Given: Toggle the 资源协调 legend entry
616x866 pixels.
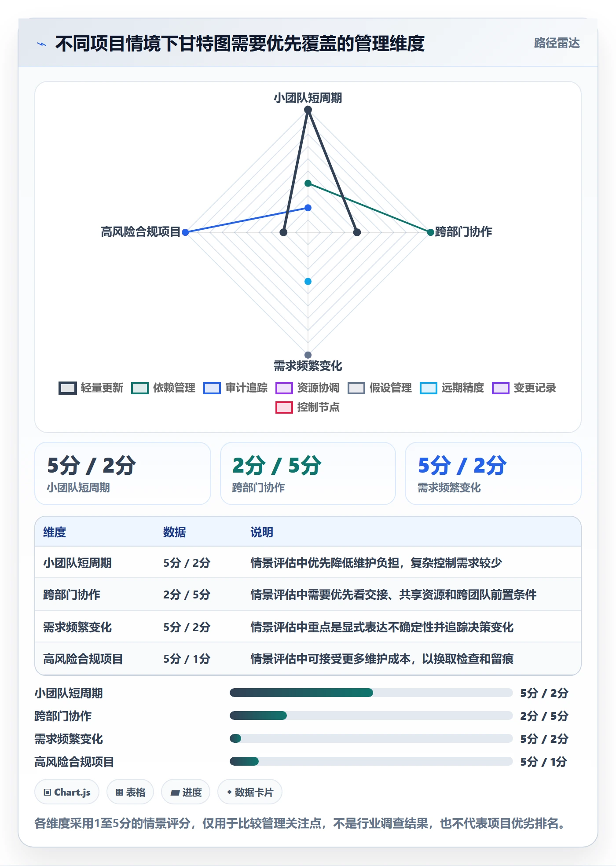Looking at the screenshot, I should pos(308,388).
